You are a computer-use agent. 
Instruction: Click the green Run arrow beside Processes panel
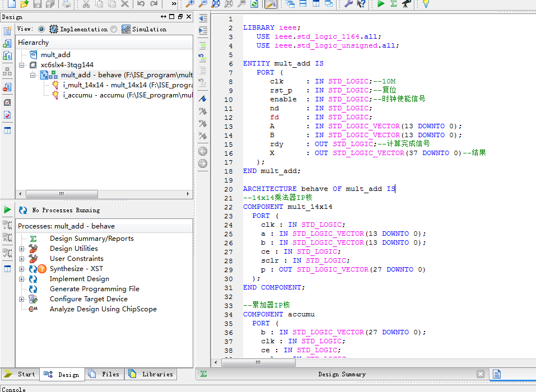(x=7, y=209)
